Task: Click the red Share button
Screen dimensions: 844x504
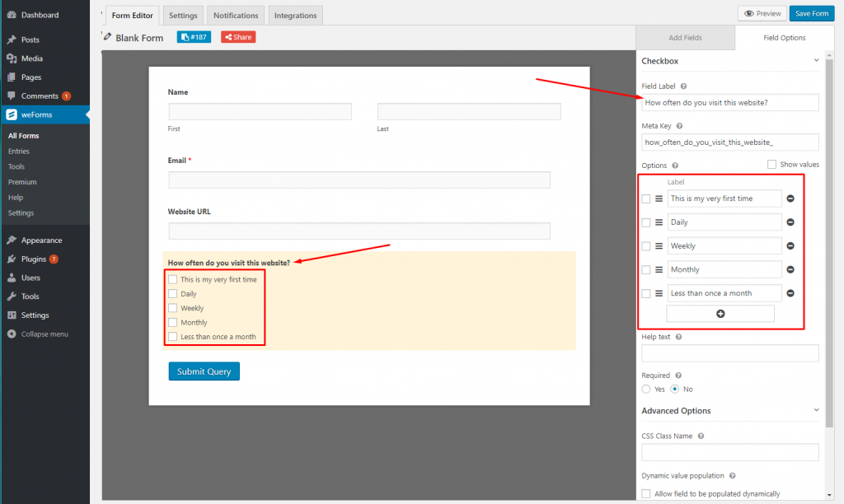Action: 237,37
